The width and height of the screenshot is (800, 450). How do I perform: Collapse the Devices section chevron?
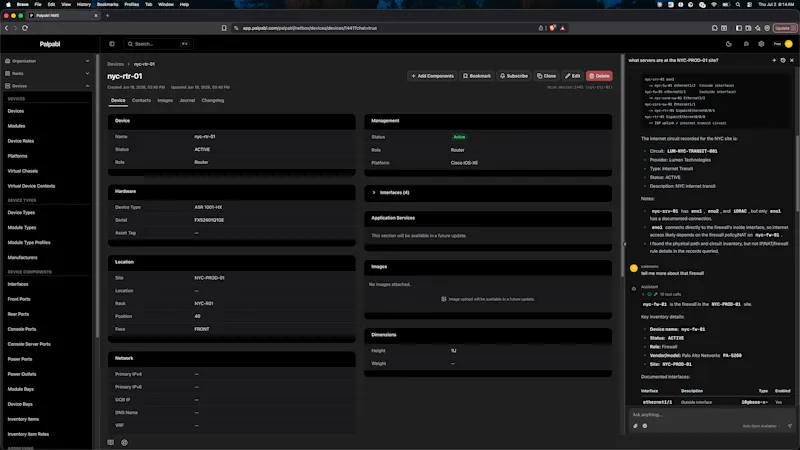[x=87, y=86]
